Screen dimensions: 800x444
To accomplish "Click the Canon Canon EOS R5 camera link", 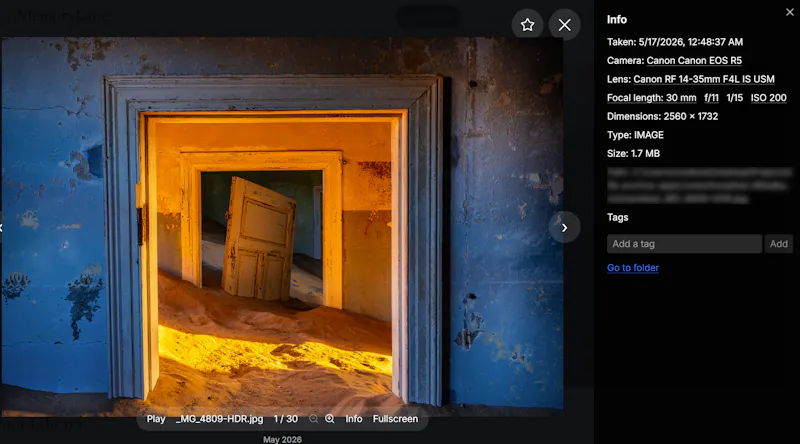I will pos(694,61).
